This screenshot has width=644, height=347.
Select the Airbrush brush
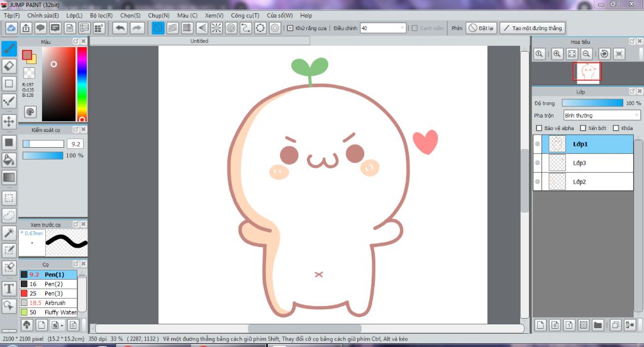[48, 302]
